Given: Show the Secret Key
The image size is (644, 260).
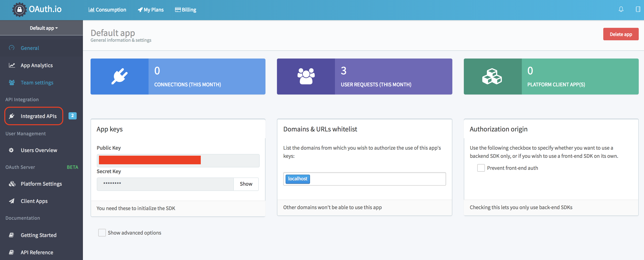Looking at the screenshot, I should point(246,184).
